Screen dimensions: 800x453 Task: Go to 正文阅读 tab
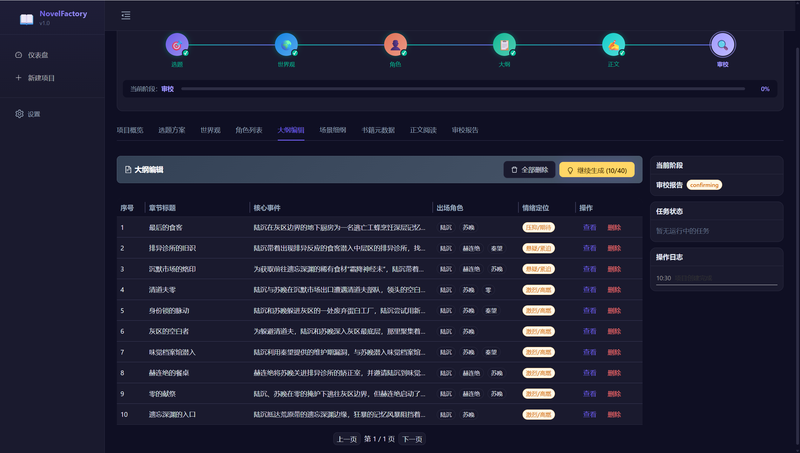(423, 130)
